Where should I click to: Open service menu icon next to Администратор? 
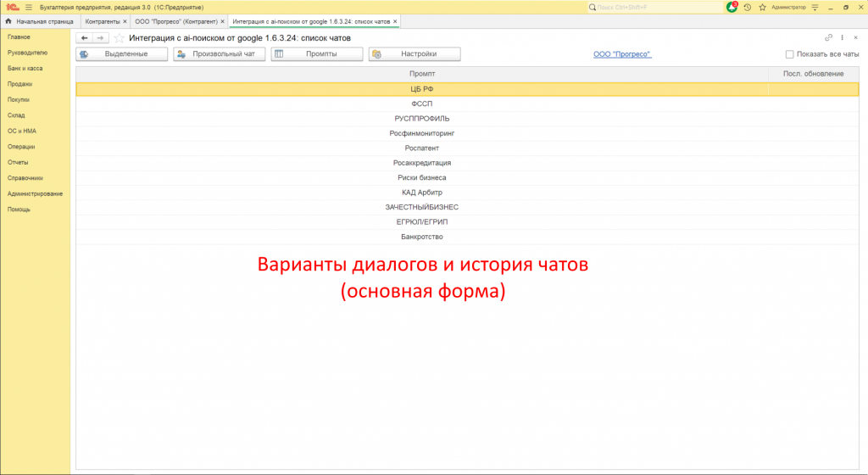click(x=815, y=7)
